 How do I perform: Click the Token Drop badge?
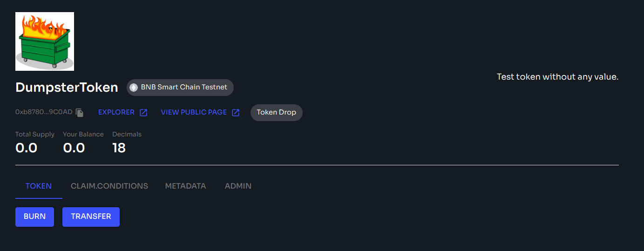tap(277, 112)
